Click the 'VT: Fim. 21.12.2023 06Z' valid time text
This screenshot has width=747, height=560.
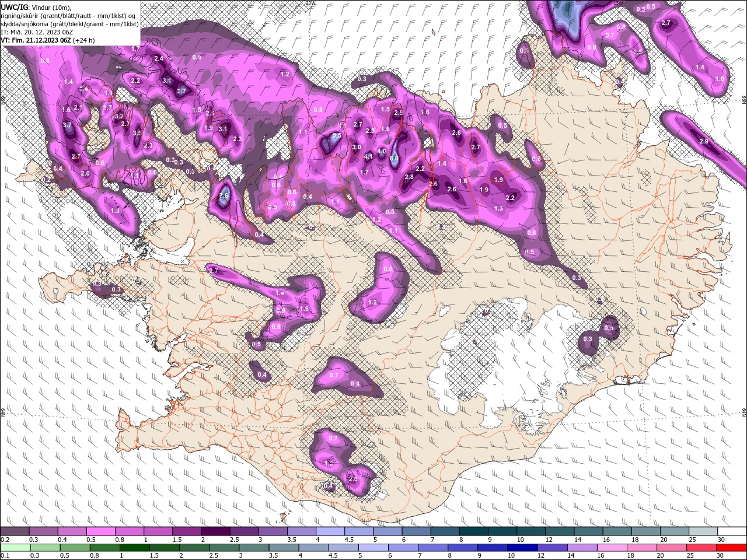pos(36,40)
